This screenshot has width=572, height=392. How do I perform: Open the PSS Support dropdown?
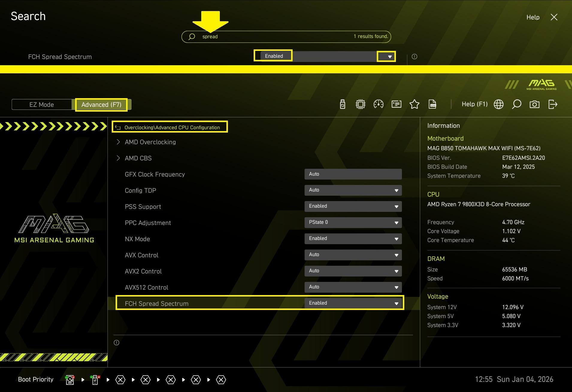[353, 206]
